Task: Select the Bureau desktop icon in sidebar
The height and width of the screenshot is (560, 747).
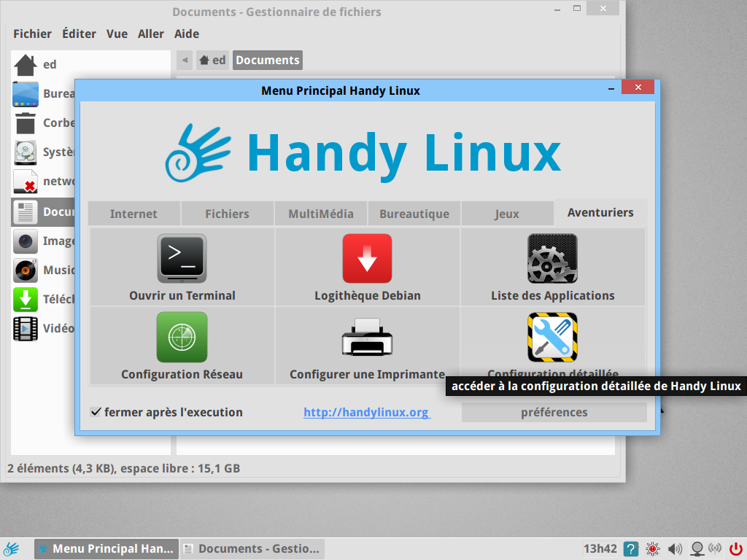Action: tap(26, 94)
